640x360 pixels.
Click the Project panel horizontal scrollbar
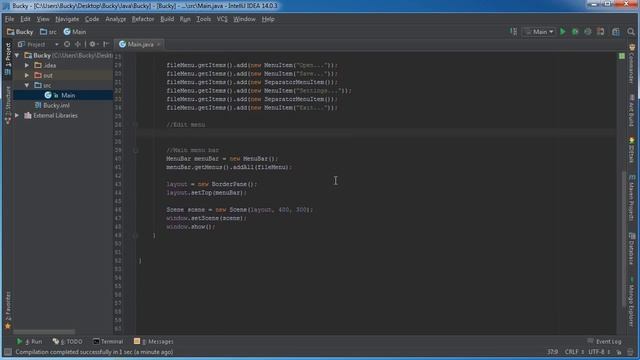[x=44, y=331]
